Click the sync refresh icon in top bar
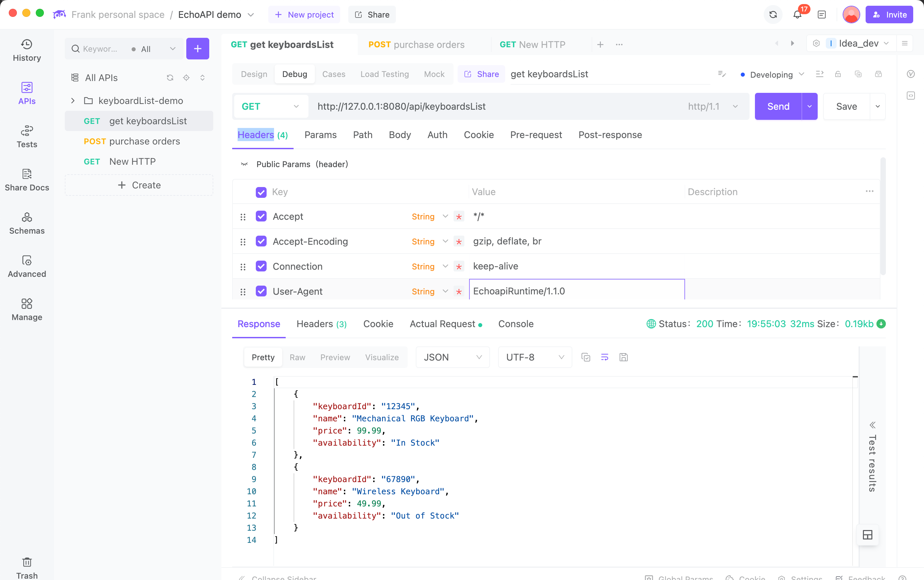924x580 pixels. (773, 15)
